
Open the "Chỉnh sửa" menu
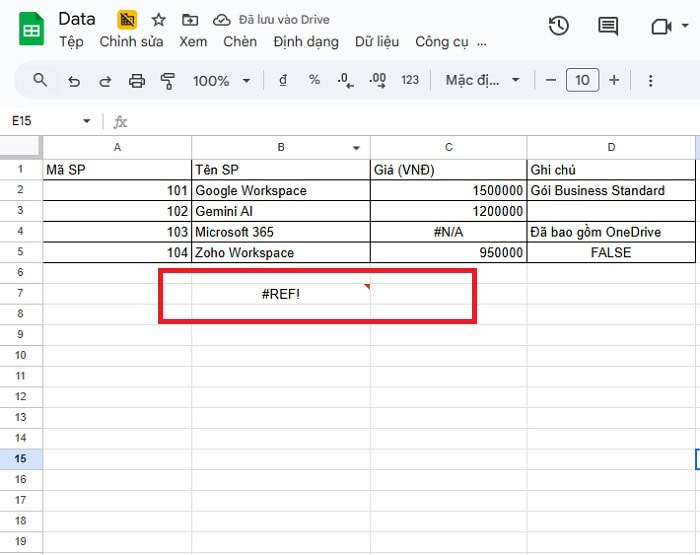(x=131, y=42)
